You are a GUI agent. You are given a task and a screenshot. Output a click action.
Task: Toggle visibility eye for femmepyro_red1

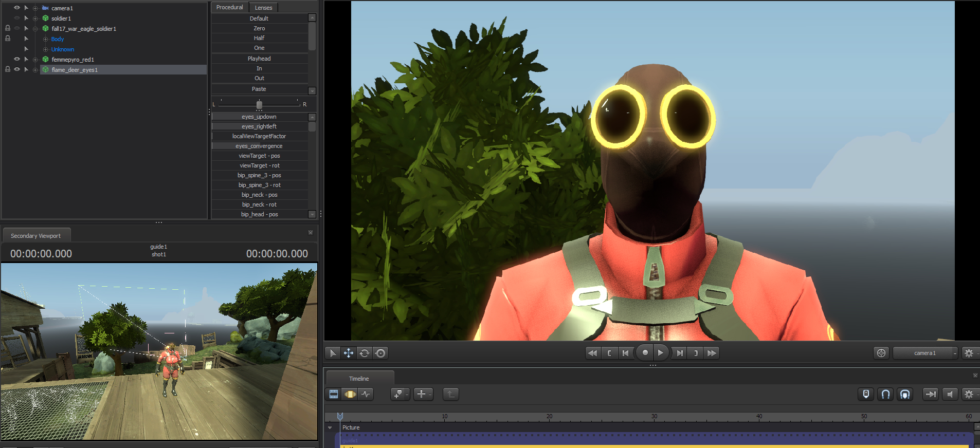point(16,59)
